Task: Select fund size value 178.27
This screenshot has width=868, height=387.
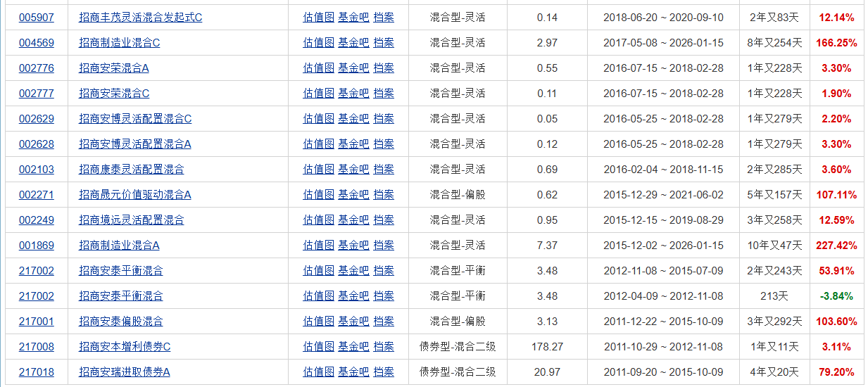Action: pos(547,347)
